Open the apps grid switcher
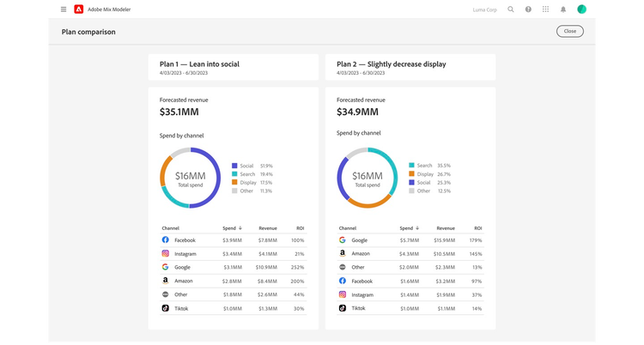The width and height of the screenshot is (644, 345). click(x=545, y=9)
